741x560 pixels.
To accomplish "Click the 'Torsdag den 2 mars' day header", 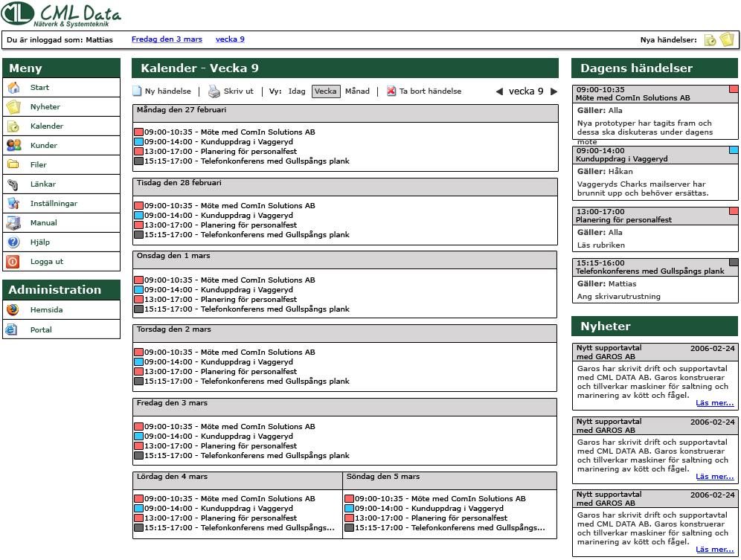I will pos(345,333).
